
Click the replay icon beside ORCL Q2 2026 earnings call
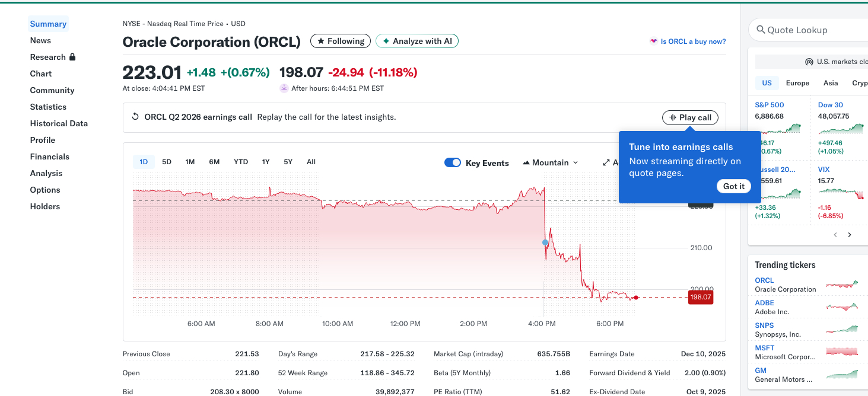[135, 117]
